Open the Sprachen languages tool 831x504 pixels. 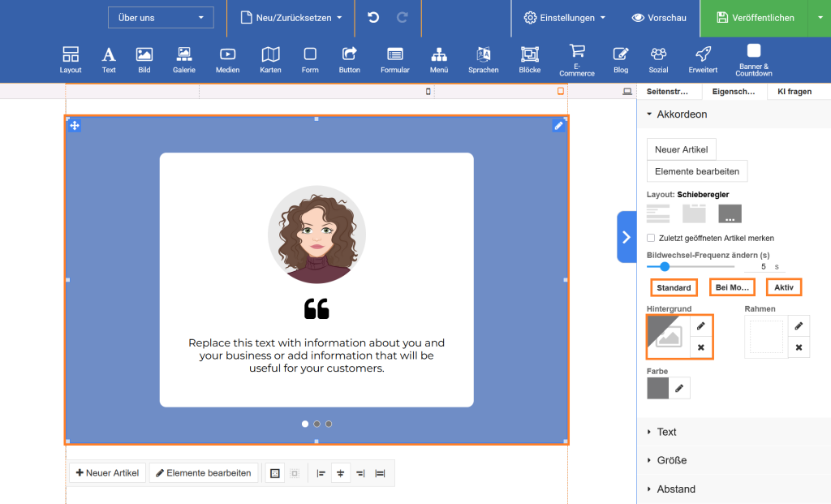tap(484, 54)
